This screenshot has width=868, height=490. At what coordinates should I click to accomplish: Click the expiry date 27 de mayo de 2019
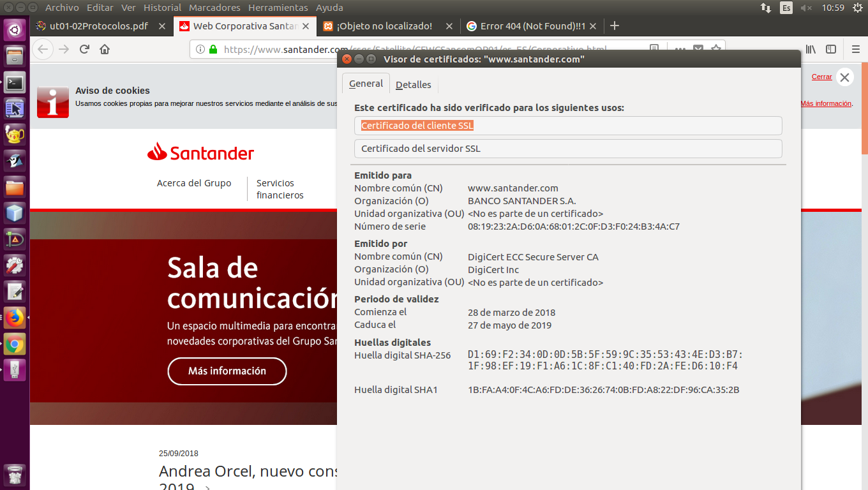pyautogui.click(x=509, y=325)
